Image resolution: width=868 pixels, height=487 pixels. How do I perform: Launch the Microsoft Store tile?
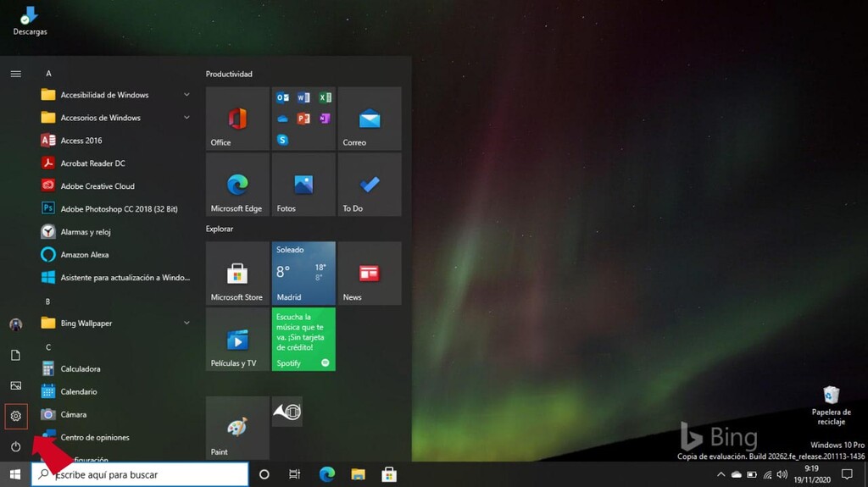[237, 274]
